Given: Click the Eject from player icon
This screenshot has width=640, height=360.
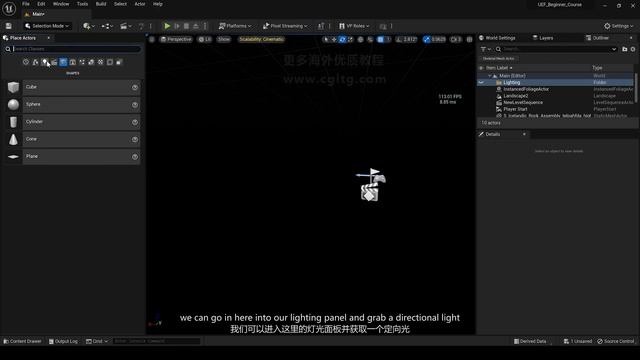Looking at the screenshot, I should pos(196,26).
